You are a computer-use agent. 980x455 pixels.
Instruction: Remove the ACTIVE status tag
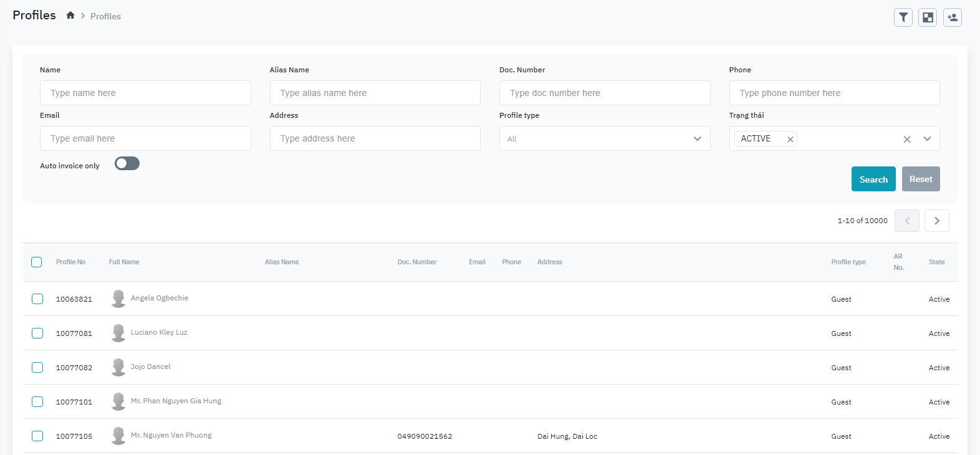tap(790, 139)
